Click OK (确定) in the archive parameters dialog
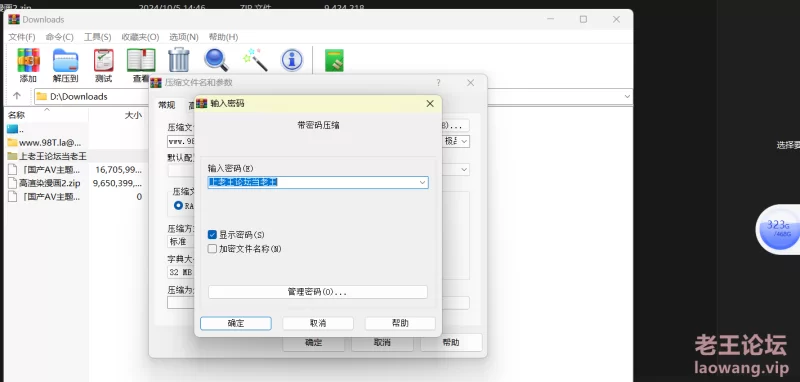 (313, 343)
